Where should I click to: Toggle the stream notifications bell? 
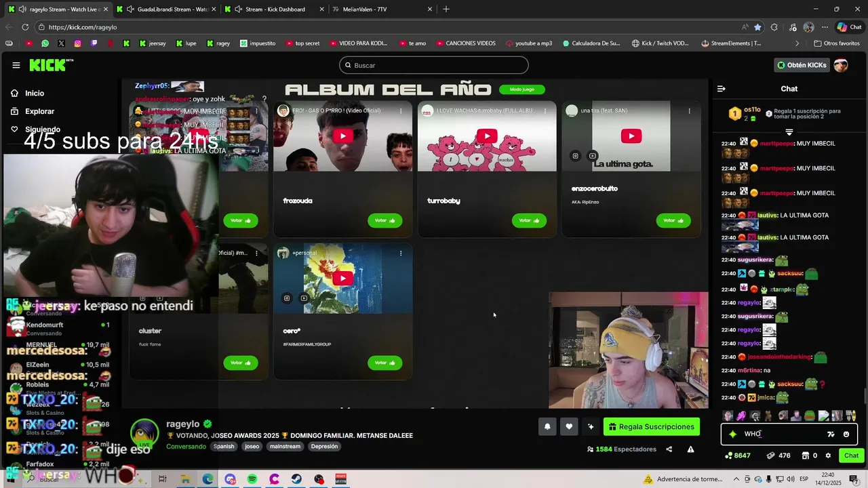(547, 426)
